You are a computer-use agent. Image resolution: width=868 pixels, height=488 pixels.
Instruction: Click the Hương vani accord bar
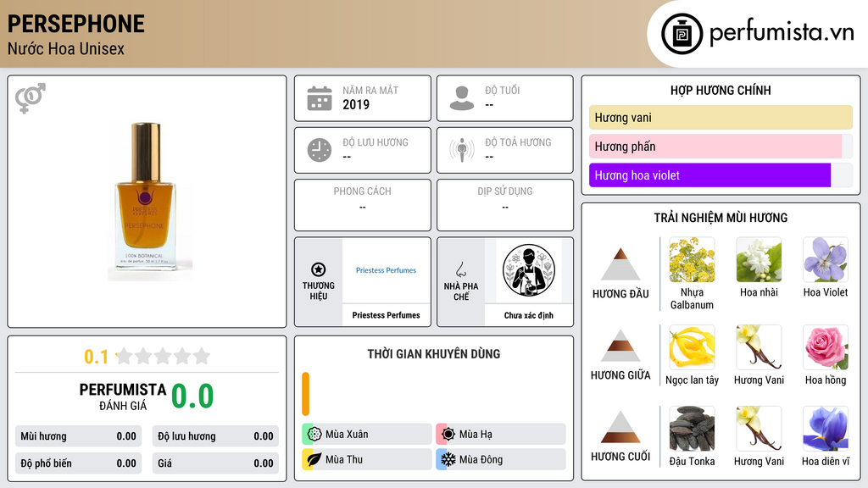721,117
